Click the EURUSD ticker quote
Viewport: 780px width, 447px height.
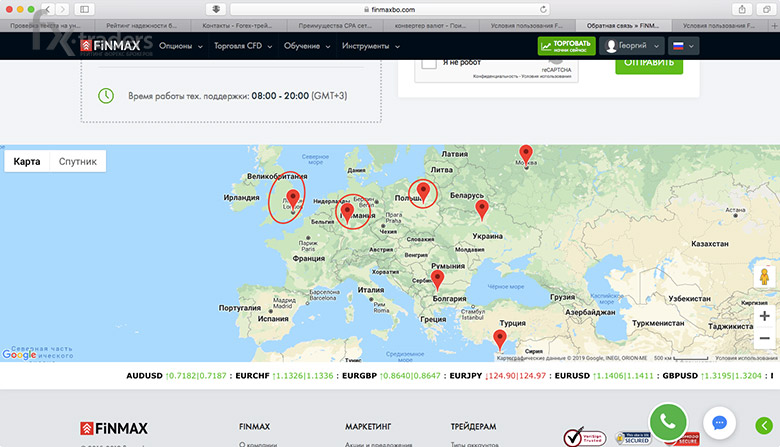604,375
